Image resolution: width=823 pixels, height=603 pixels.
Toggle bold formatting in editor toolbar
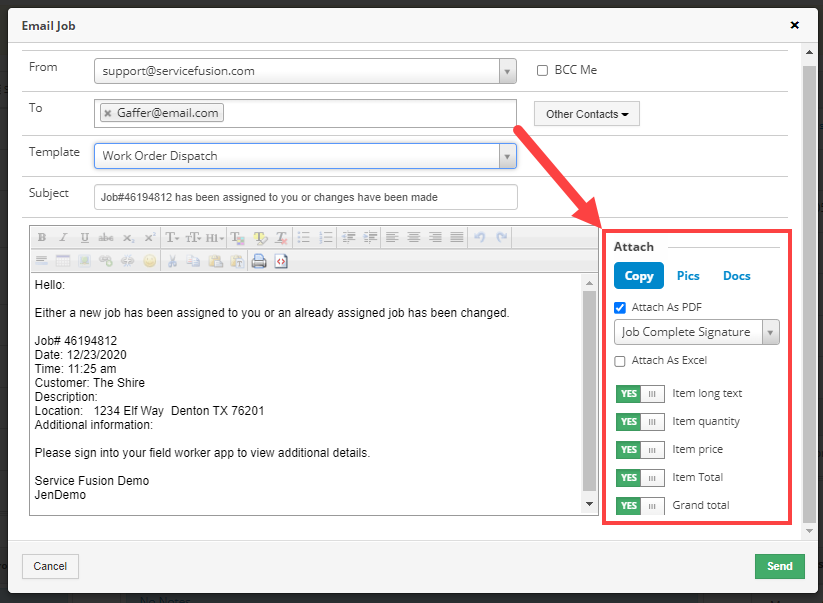(x=41, y=238)
